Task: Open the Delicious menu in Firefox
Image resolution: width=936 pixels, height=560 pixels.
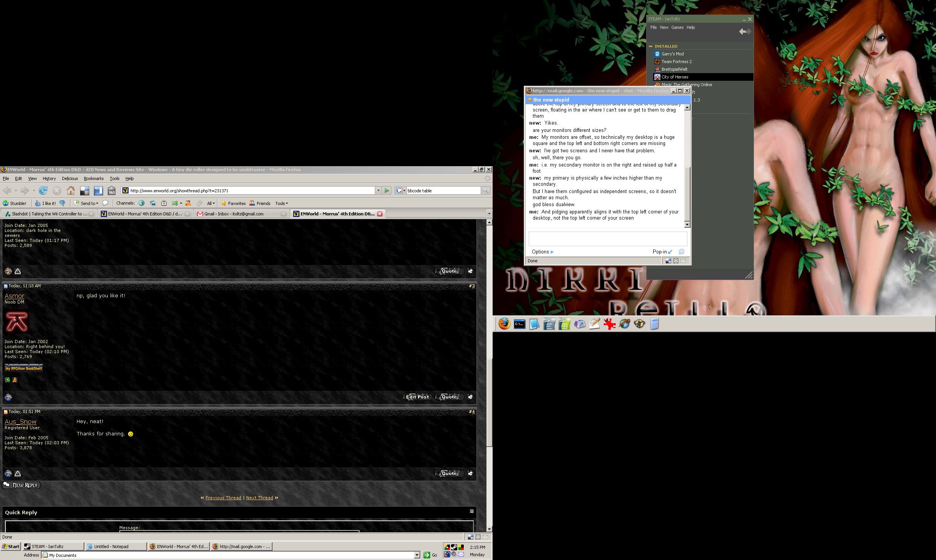Action: pyautogui.click(x=70, y=178)
